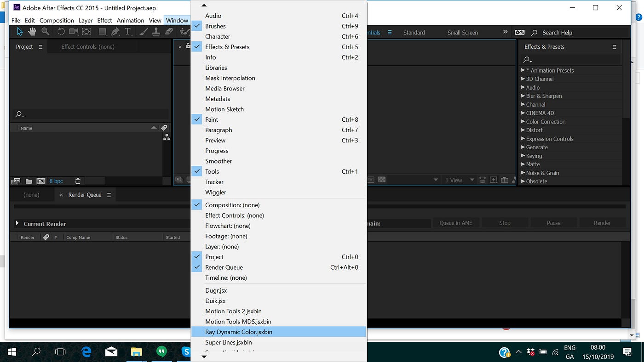This screenshot has height=362, width=644.
Task: Click the 8 bpc color depth button
Action: (x=56, y=181)
